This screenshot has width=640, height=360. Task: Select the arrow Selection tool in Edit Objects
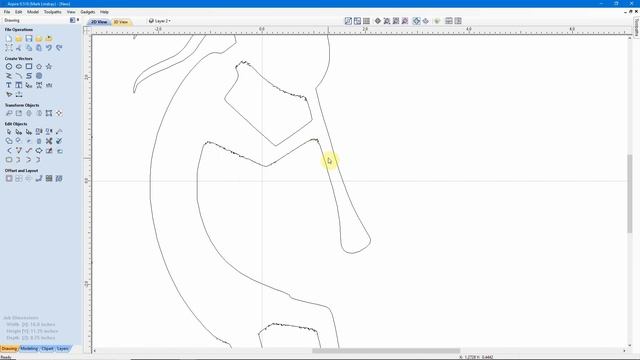coord(9,132)
